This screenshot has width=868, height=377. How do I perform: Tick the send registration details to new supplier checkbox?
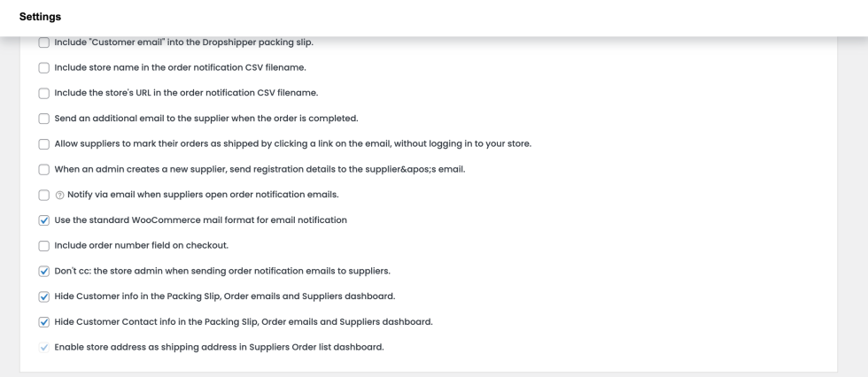pos(44,169)
